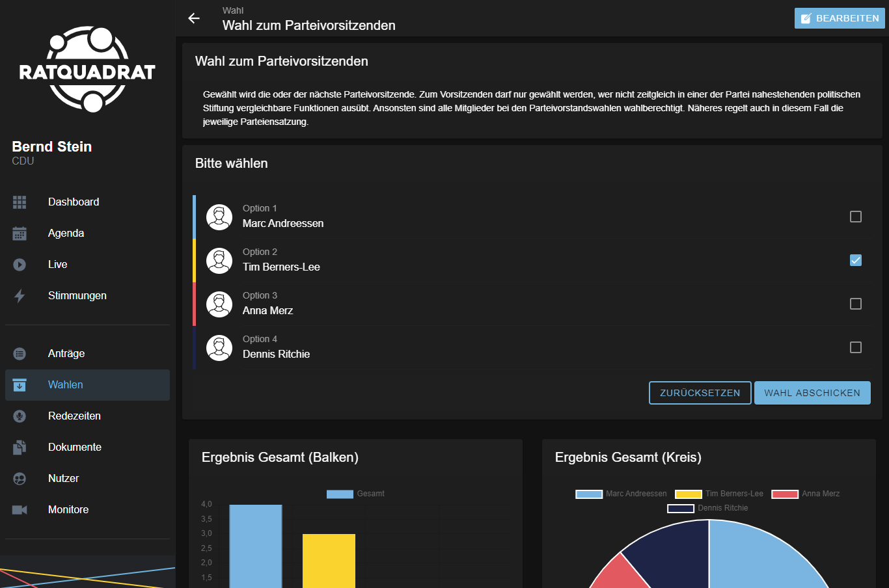Click Tim Berners-Lee's avatar icon
Viewport: 889px width, 588px height.
click(x=219, y=261)
